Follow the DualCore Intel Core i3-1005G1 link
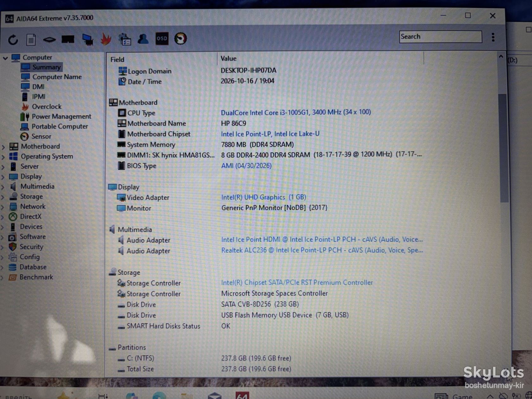The height and width of the screenshot is (399, 532). click(296, 112)
